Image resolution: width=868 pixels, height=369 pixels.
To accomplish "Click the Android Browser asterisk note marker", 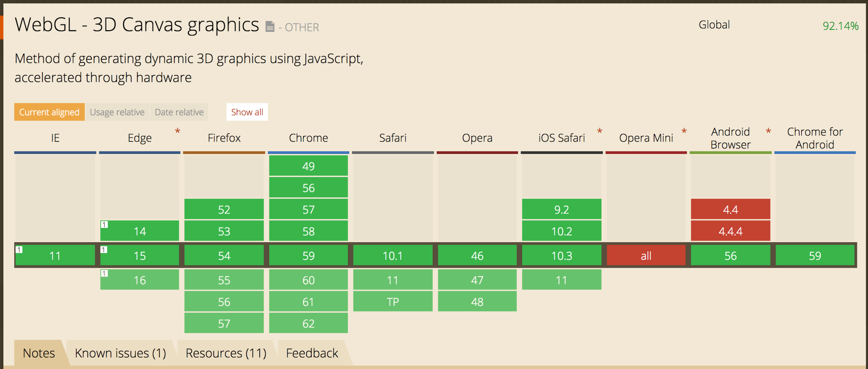I will 768,132.
